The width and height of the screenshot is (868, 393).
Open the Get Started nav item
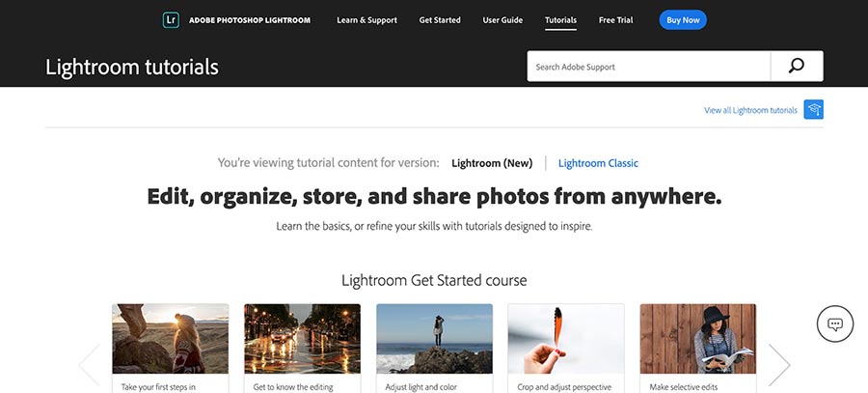[x=440, y=20]
